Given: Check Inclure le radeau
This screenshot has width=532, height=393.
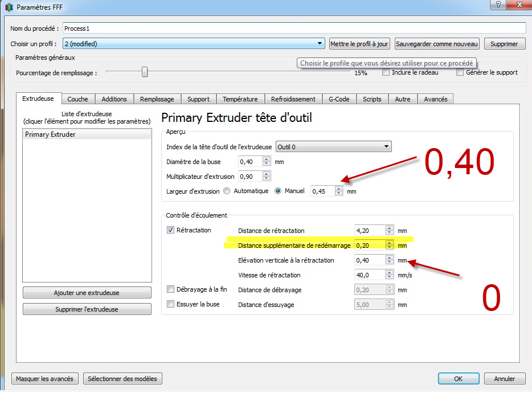Looking at the screenshot, I should click(x=386, y=72).
